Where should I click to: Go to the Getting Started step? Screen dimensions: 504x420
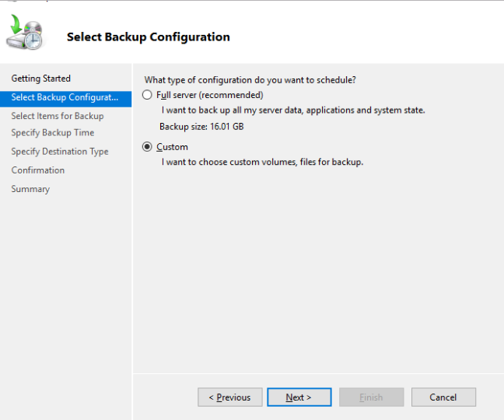coord(40,79)
